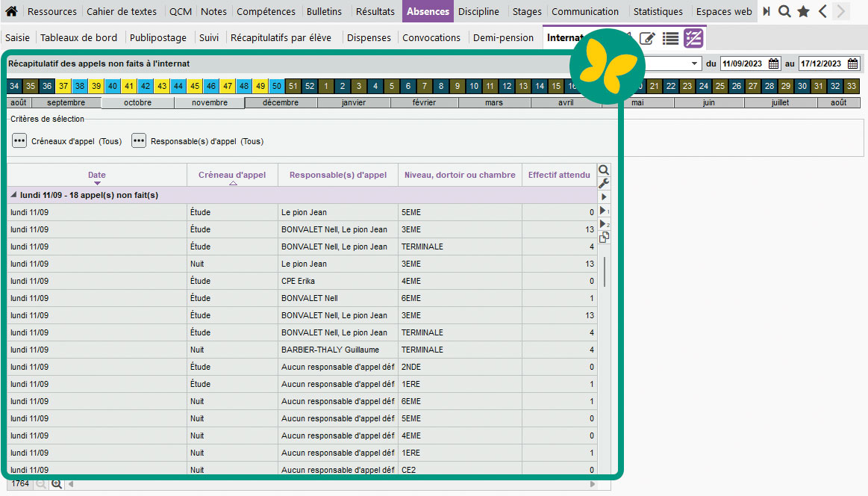Toggle week 50 in the week bar
Screen dimensions: 868x496
click(x=277, y=86)
